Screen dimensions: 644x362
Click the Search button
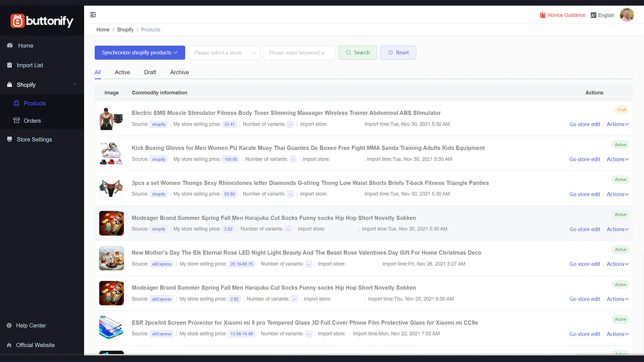click(x=357, y=53)
